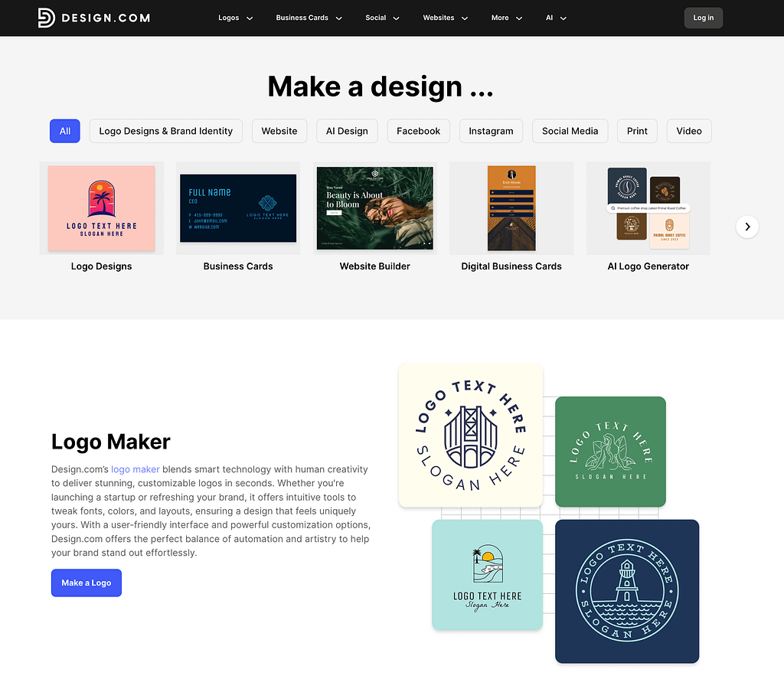Open the AI dropdown in navbar
This screenshot has height=692, width=784.
555,18
